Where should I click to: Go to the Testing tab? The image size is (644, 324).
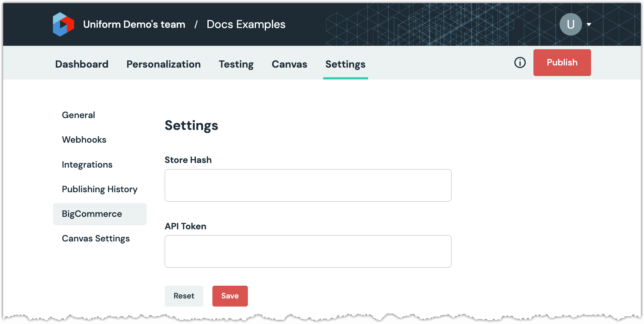(236, 64)
